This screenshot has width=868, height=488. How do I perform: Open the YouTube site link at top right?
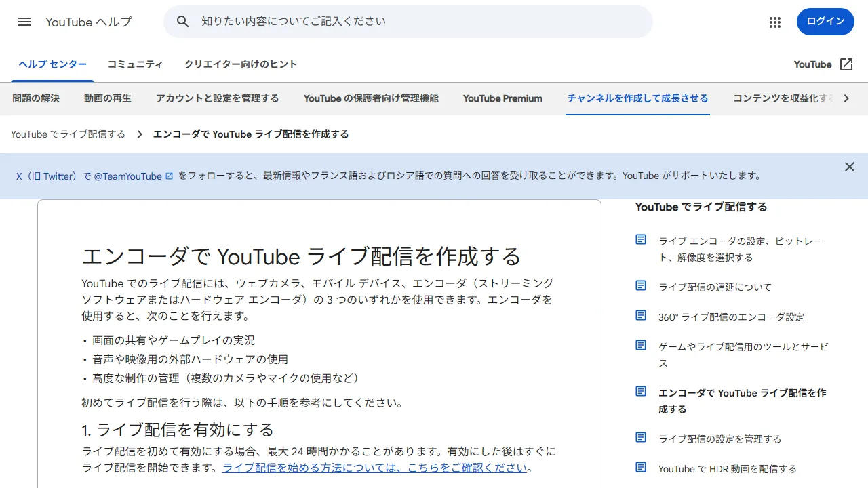(x=813, y=64)
